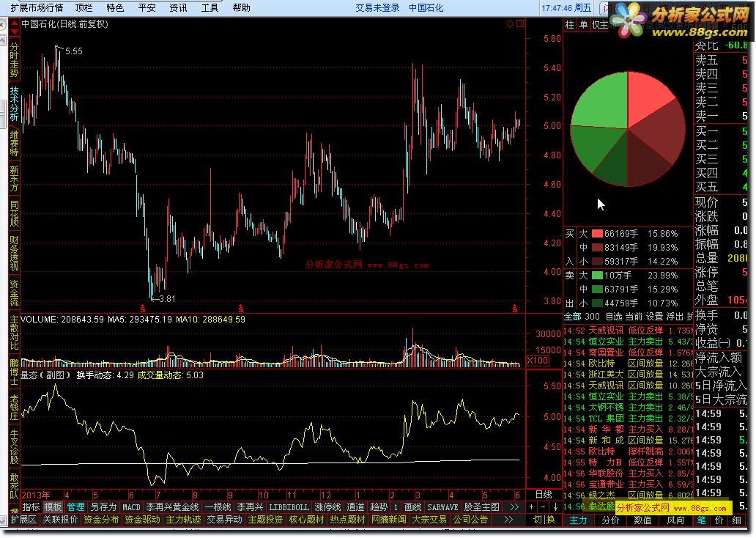Open the 主力轨迹 tab
This screenshot has width=756, height=538.
[183, 520]
